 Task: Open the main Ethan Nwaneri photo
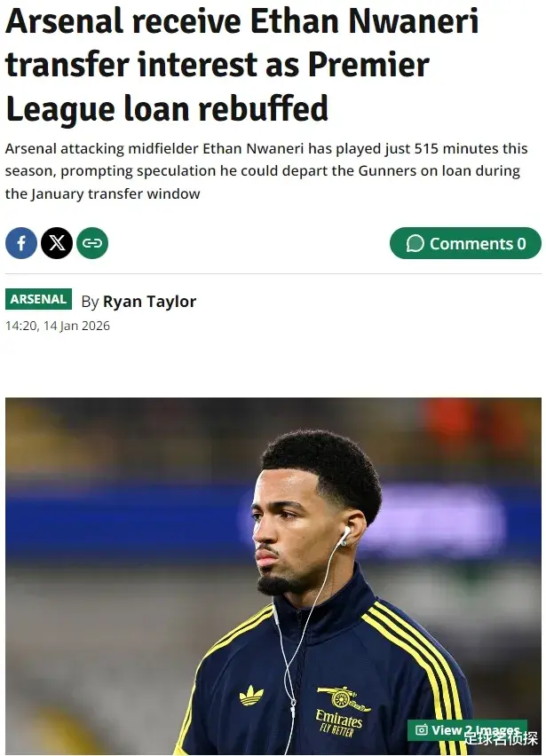273,576
